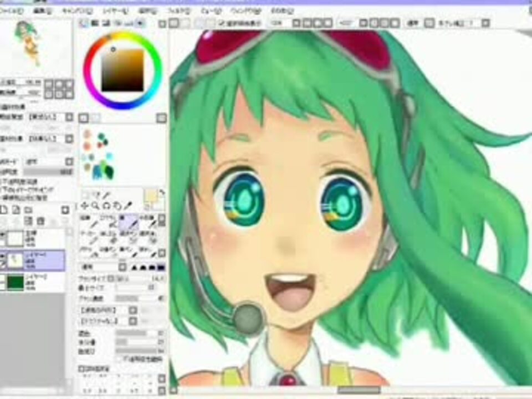
Task: Open the brush mode dropdown
Action: [123, 267]
